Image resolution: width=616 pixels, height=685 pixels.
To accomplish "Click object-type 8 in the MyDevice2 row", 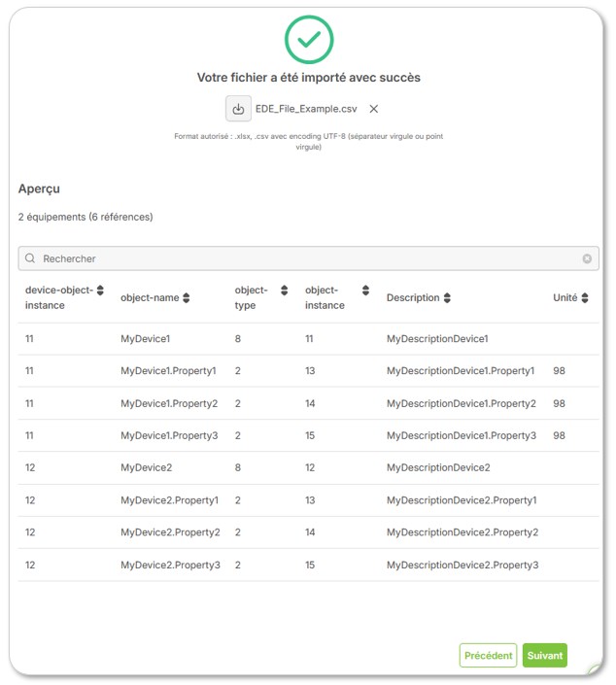I will (x=238, y=467).
